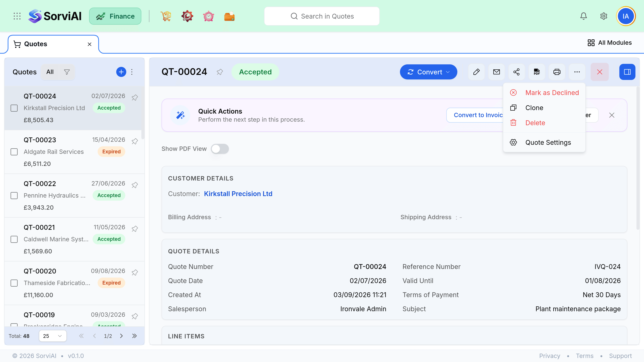Close the Quotes tab
644x362 pixels.
click(90, 44)
